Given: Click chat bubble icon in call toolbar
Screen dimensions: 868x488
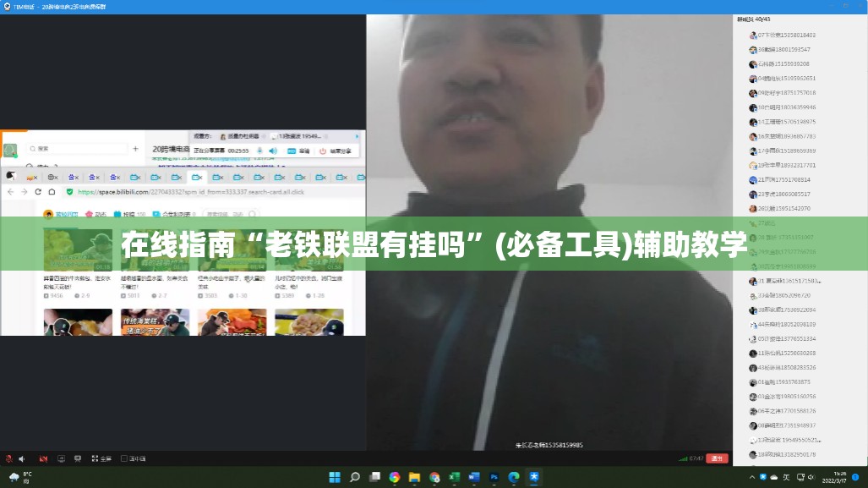Looking at the screenshot, I should [x=78, y=458].
